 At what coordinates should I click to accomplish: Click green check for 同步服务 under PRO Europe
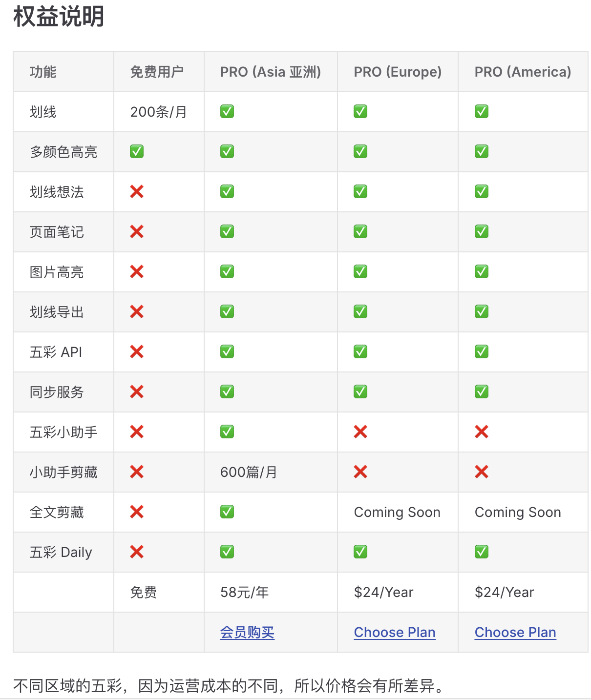360,392
